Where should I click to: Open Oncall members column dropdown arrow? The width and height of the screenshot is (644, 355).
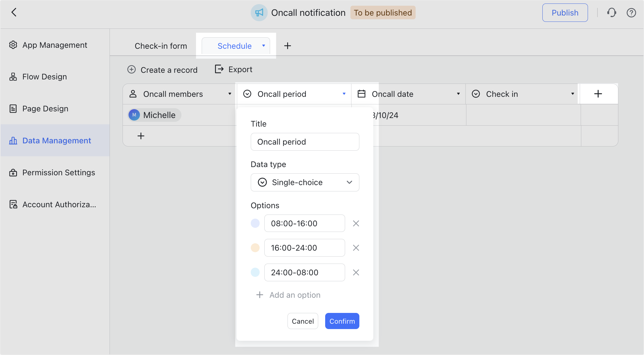230,94
